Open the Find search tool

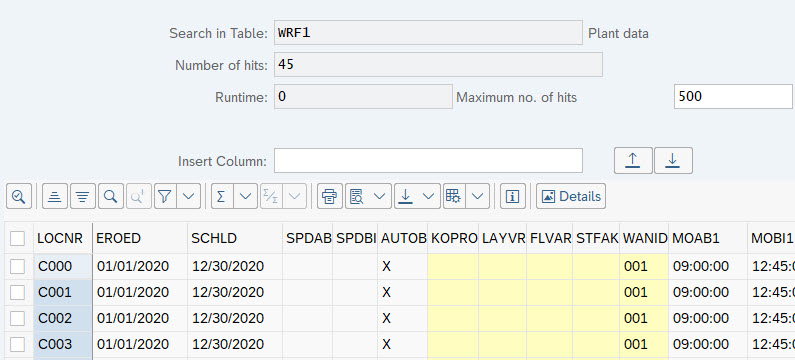tap(111, 196)
